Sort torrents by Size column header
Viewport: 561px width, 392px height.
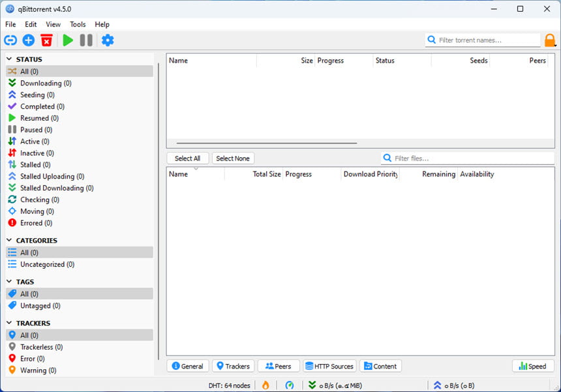tap(286, 61)
